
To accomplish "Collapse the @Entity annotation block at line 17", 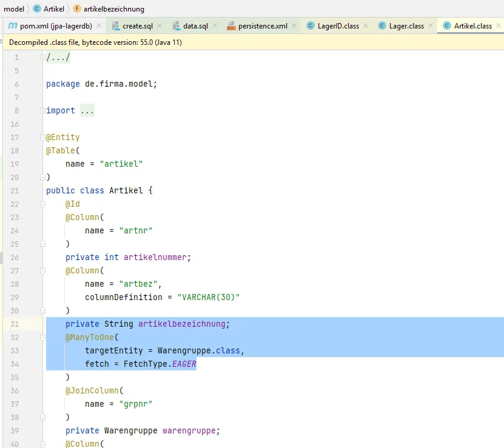I will (x=42, y=137).
